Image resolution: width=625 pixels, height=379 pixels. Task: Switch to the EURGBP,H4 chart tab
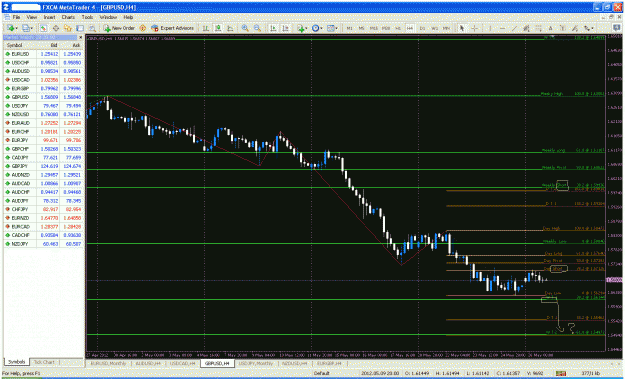click(329, 363)
